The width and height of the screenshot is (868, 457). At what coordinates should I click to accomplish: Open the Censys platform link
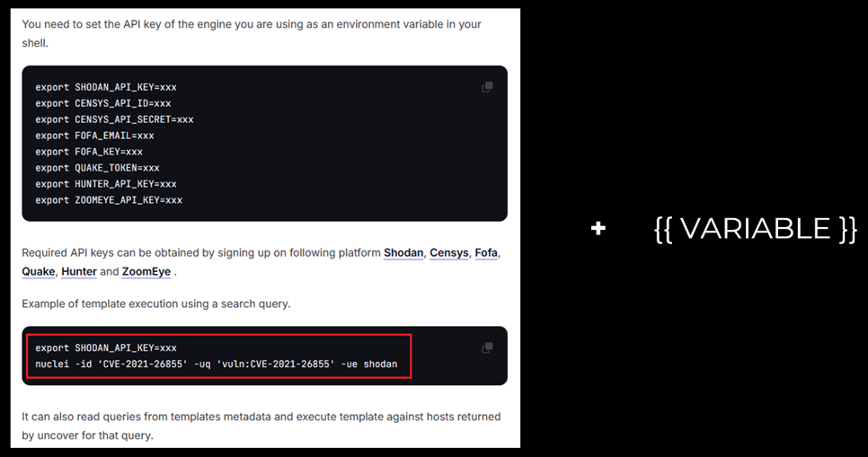[448, 253]
